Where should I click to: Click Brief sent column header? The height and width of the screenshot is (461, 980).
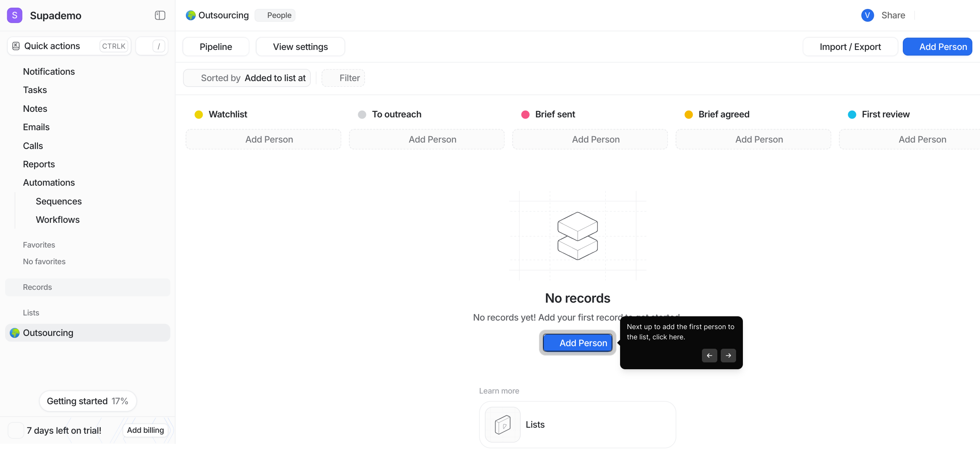pyautogui.click(x=555, y=114)
